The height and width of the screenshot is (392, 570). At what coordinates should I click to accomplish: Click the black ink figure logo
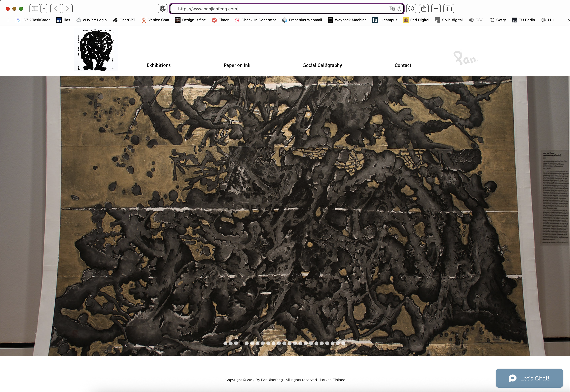tap(96, 50)
